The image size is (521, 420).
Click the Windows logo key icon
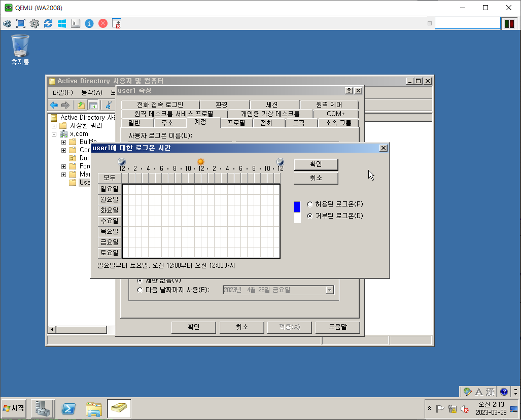point(62,24)
